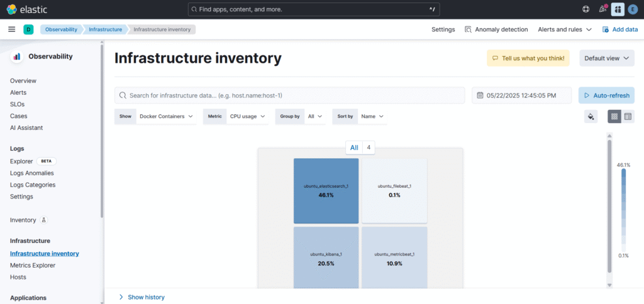Expand the Default view dropdown

(x=607, y=58)
